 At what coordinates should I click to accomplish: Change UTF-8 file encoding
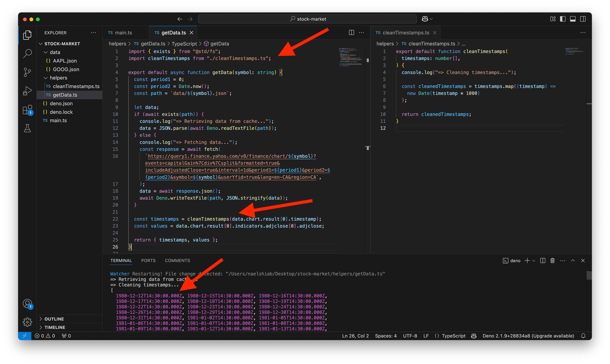point(410,336)
